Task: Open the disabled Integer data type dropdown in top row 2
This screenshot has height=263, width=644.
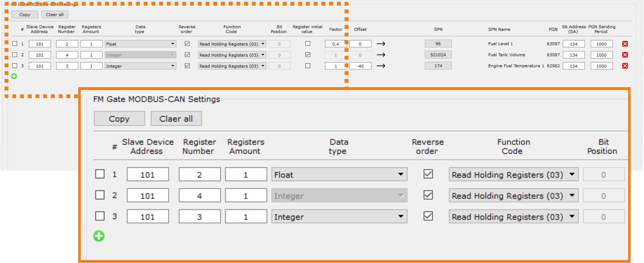Action: coord(140,55)
